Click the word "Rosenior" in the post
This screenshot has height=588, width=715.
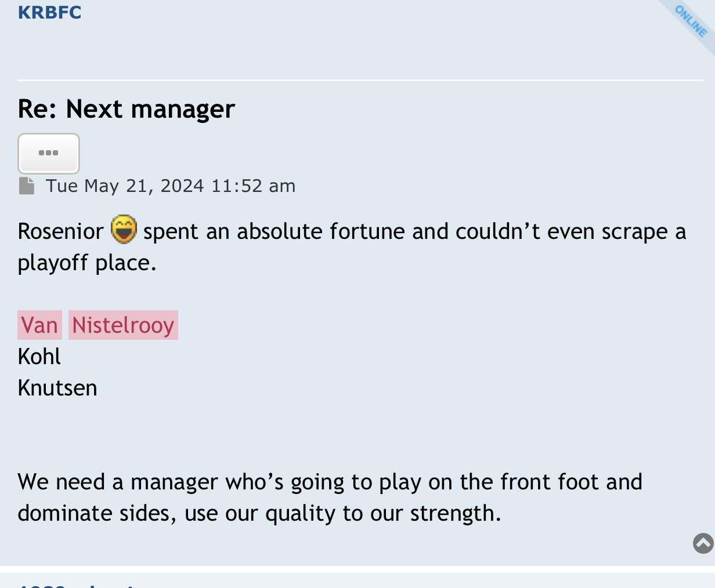click(x=60, y=231)
